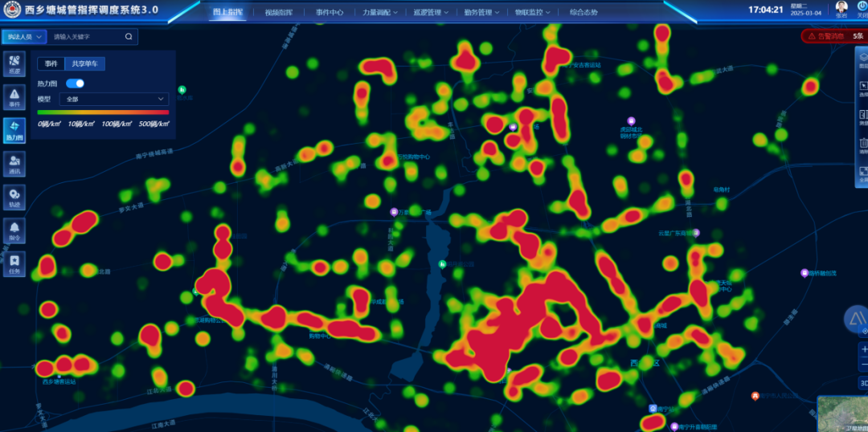Image resolution: width=868 pixels, height=432 pixels.
Task: Click the clock reading 17:04:21
Action: 766,10
